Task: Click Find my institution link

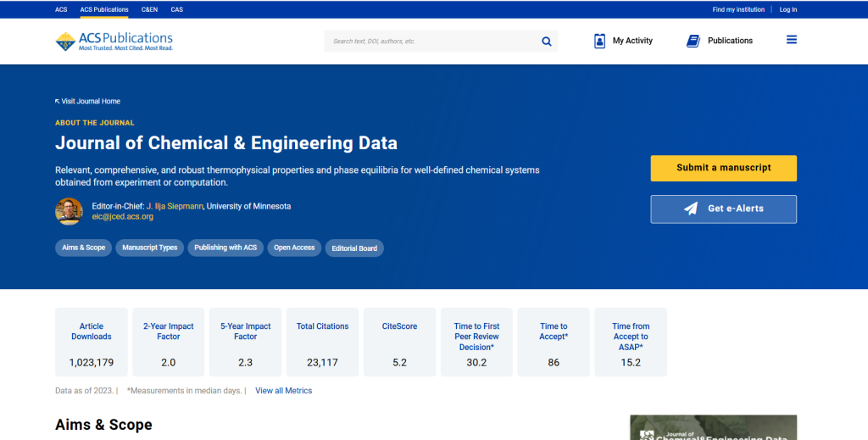Action: pyautogui.click(x=738, y=9)
